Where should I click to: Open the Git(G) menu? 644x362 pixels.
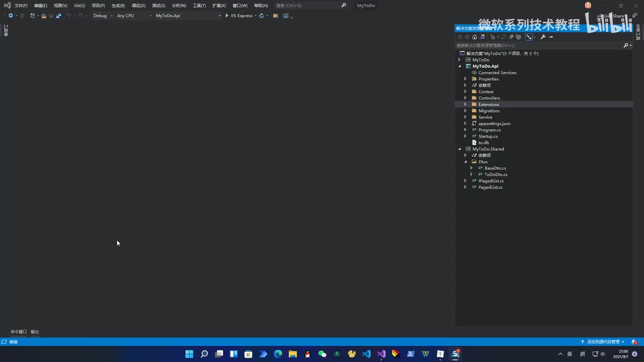pos(79,6)
